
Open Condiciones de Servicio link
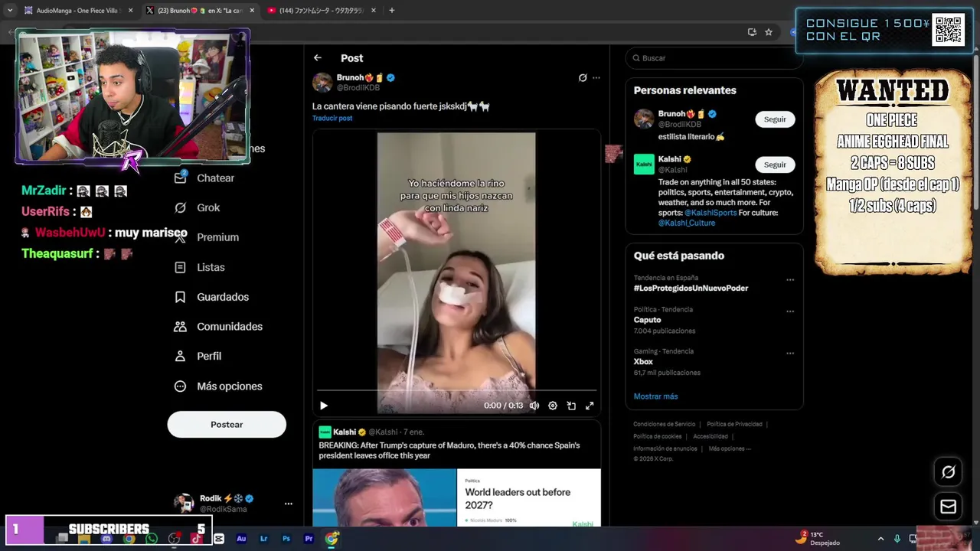(x=664, y=424)
